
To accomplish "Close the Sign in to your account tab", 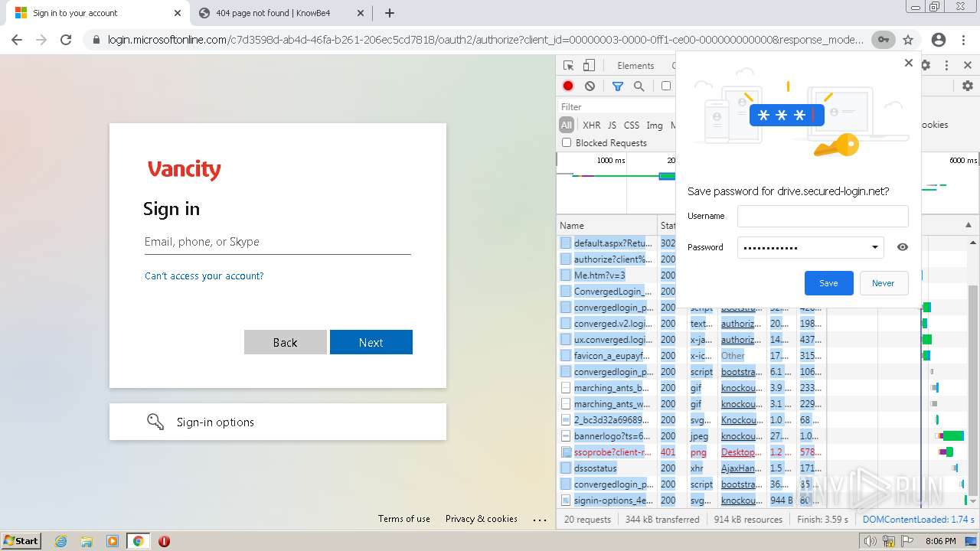I will (178, 13).
